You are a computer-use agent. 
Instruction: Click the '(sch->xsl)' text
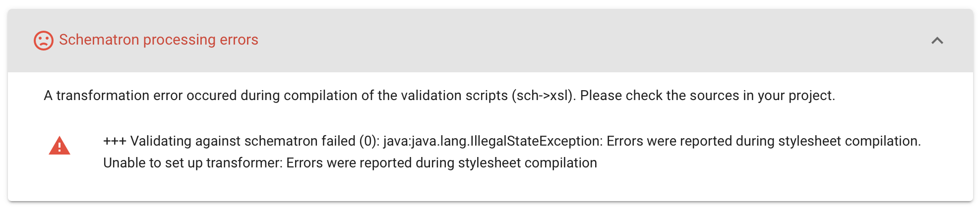coord(544,96)
